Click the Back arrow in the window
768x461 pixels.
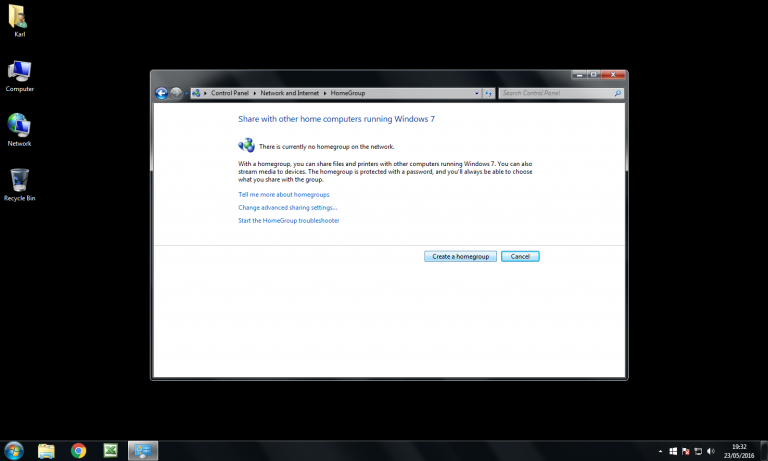(x=161, y=93)
